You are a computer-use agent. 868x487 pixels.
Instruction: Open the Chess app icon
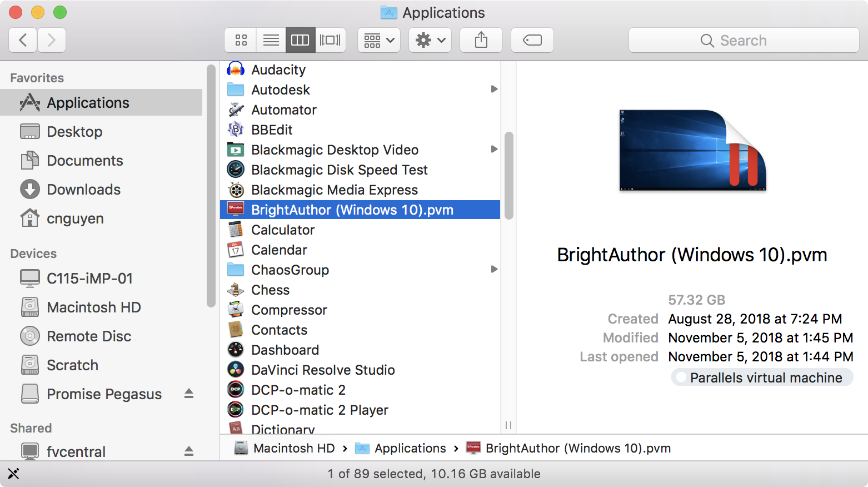click(x=236, y=289)
